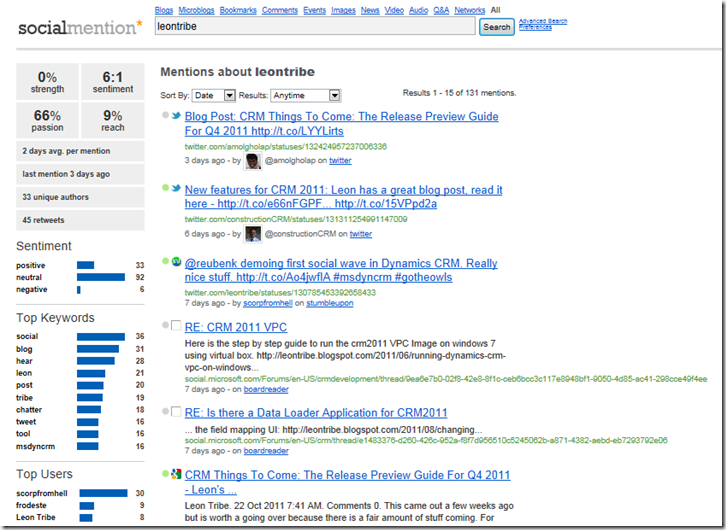Click keyword 'chatter' in Top Keywords
Image resolution: width=726 pixels, height=530 pixels.
click(29, 410)
